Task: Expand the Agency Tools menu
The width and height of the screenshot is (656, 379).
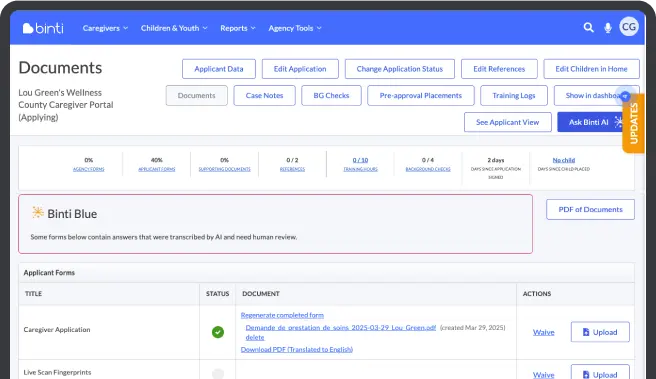Action: 295,28
